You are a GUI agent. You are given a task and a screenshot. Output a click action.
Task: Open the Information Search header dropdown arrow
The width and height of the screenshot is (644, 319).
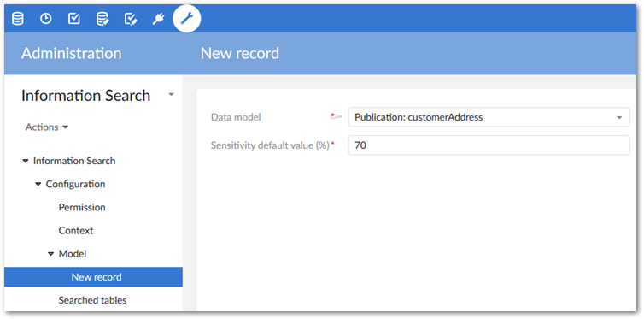(x=172, y=95)
